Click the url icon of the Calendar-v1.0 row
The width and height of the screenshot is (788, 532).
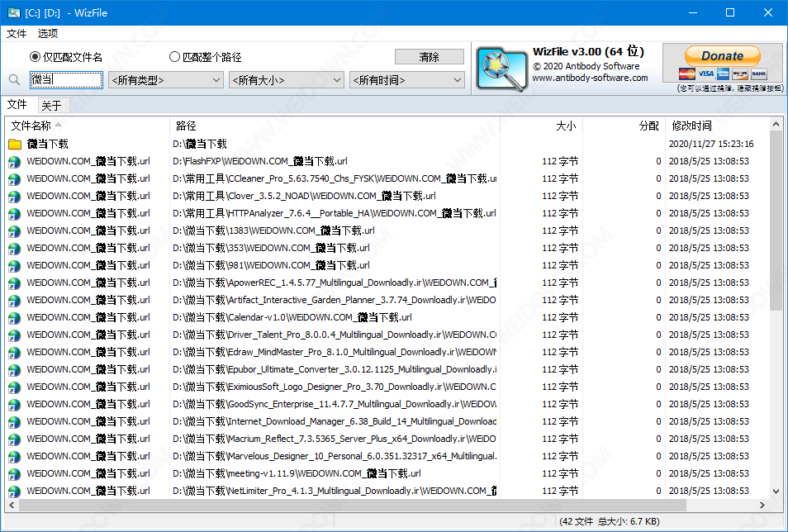tap(15, 318)
